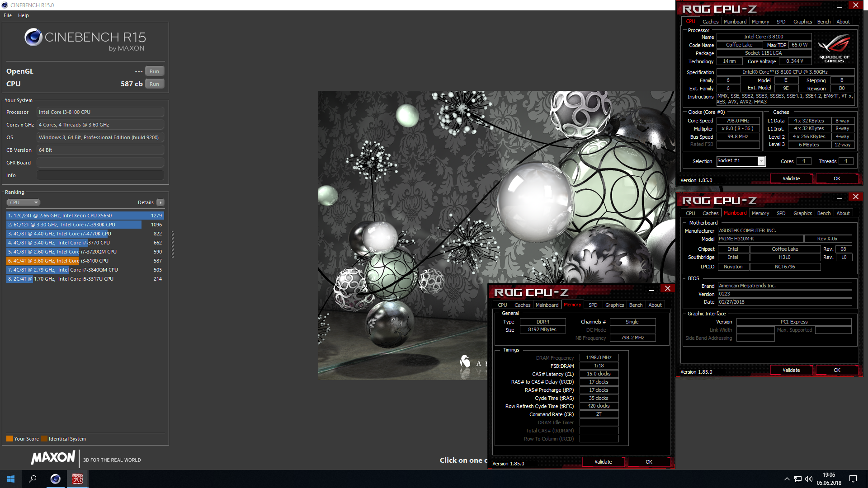
Task: Click the DRAM Frequency value field
Action: click(x=599, y=358)
